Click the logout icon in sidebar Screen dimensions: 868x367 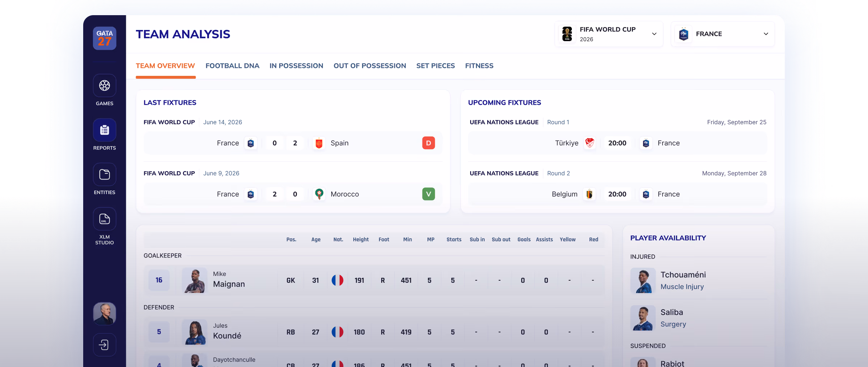click(105, 345)
